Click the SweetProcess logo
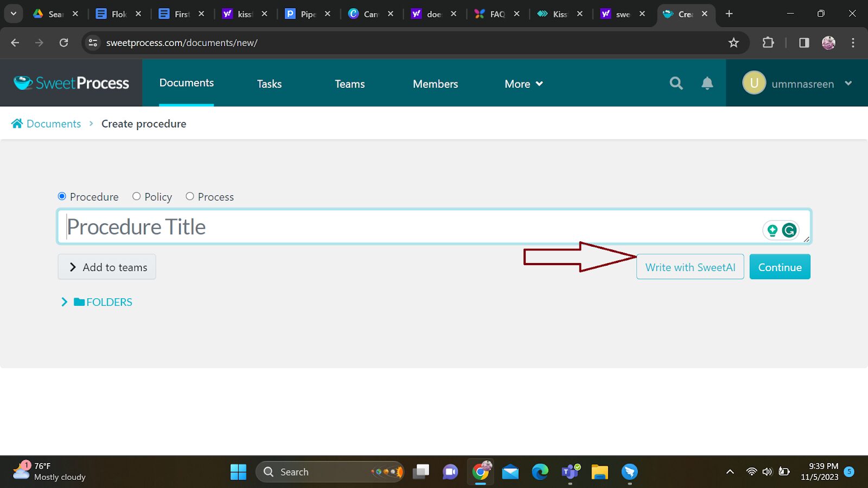 point(72,83)
